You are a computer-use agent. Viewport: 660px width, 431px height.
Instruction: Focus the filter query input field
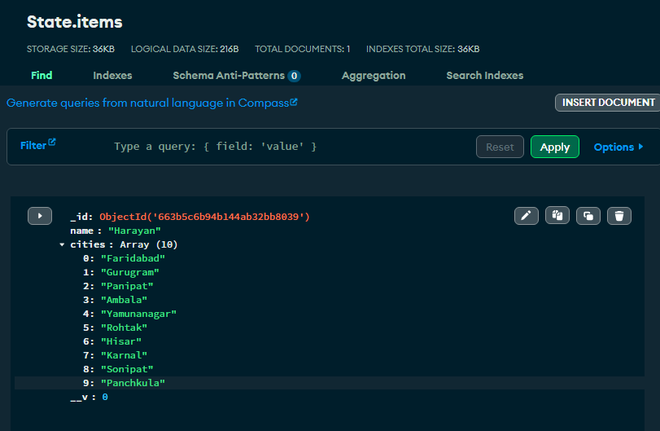tap(290, 147)
